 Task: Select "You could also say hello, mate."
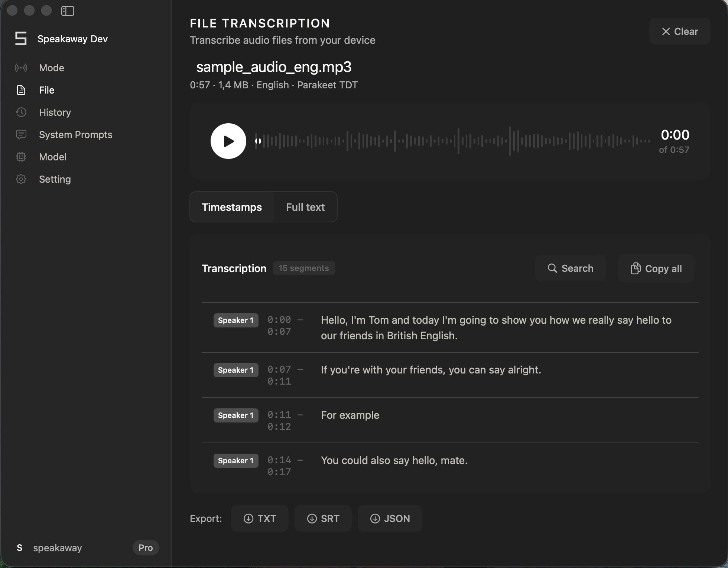[394, 460]
